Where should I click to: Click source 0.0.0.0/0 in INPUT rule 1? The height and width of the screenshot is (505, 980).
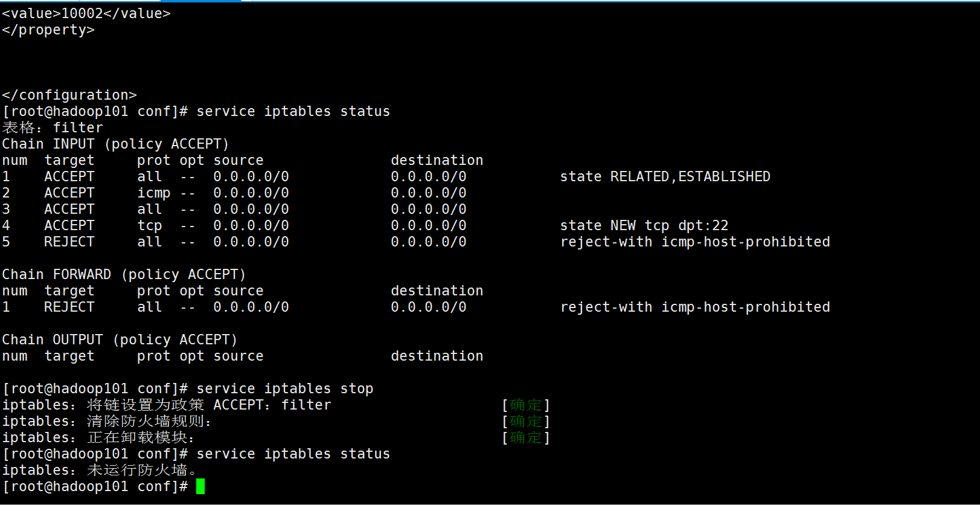coord(251,176)
